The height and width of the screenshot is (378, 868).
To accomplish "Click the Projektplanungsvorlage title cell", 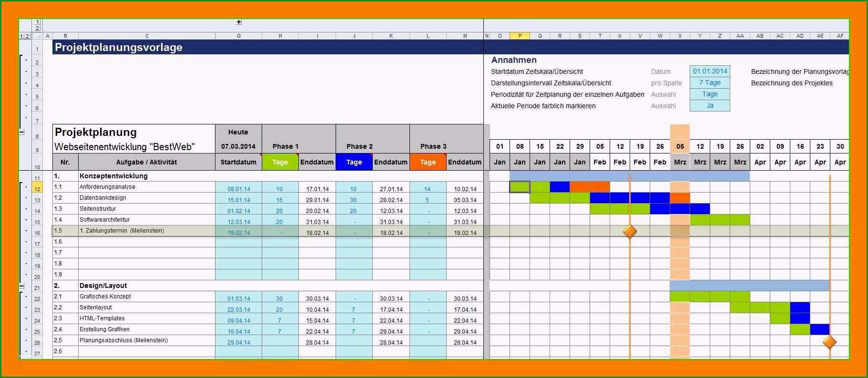I will click(x=267, y=47).
